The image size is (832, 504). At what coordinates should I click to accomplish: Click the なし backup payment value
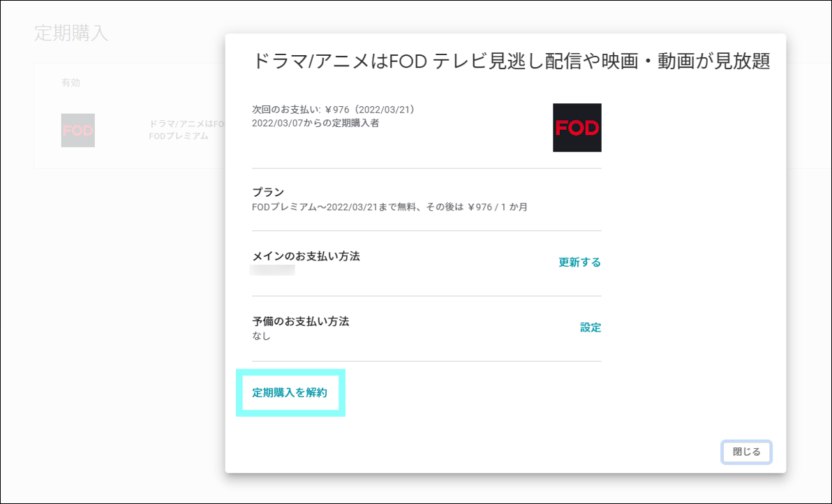point(261,336)
